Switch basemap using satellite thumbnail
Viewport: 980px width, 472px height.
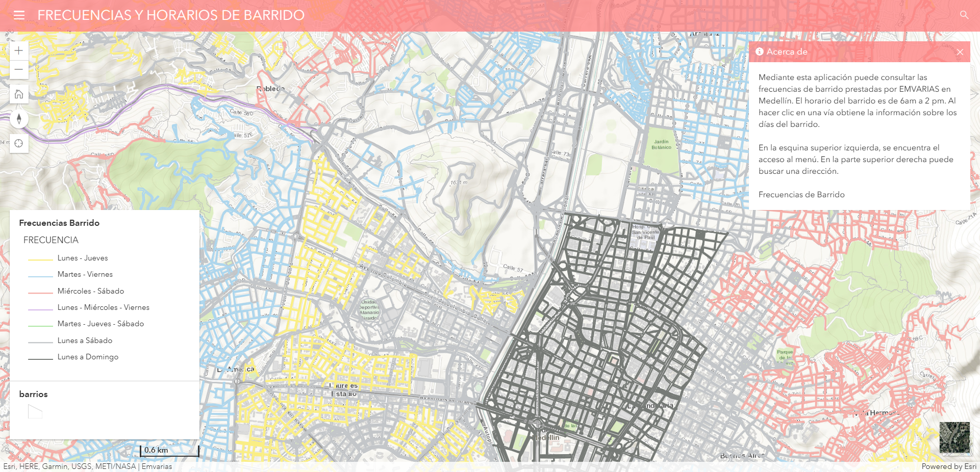(954, 437)
